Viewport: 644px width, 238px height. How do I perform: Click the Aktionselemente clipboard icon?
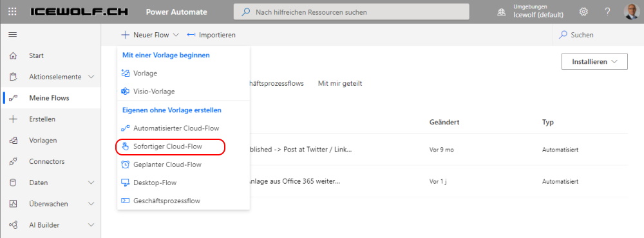tap(13, 77)
